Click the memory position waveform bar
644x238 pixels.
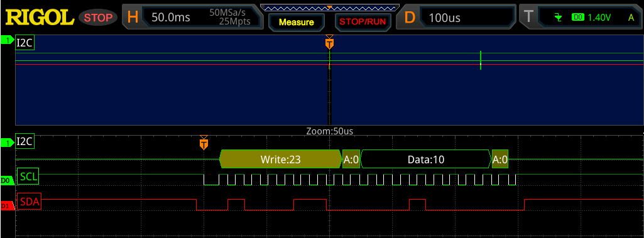(330, 8)
